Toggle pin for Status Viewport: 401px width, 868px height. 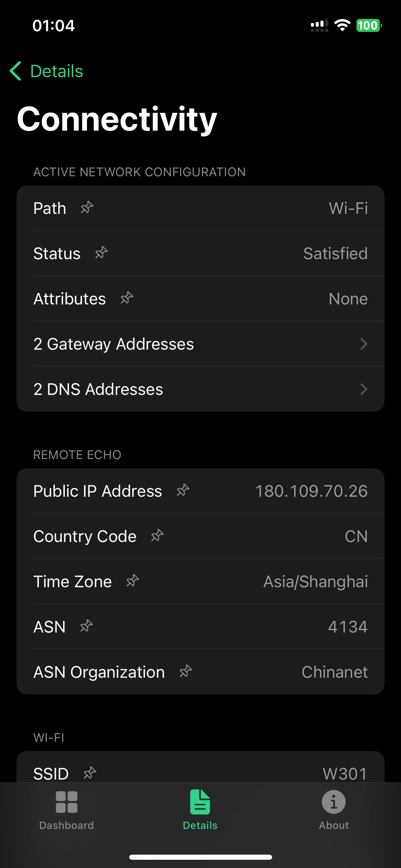tap(101, 253)
